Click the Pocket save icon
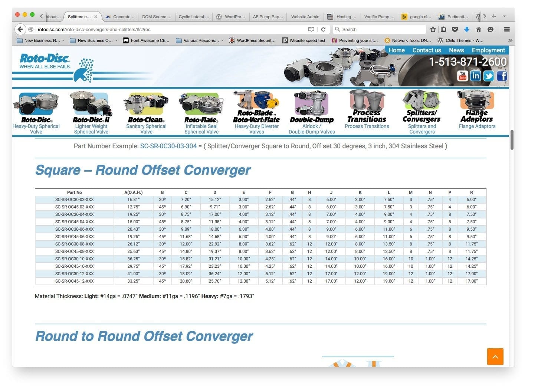 coord(455,29)
